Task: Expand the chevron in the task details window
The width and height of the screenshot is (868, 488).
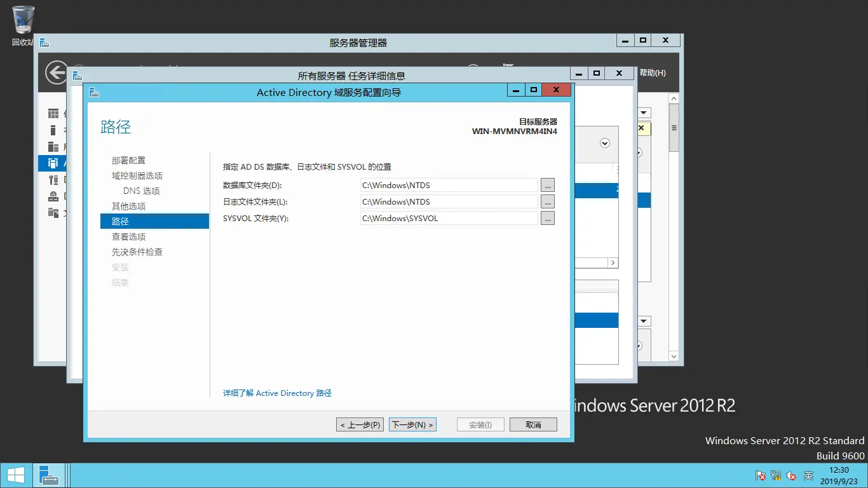Action: (x=605, y=144)
